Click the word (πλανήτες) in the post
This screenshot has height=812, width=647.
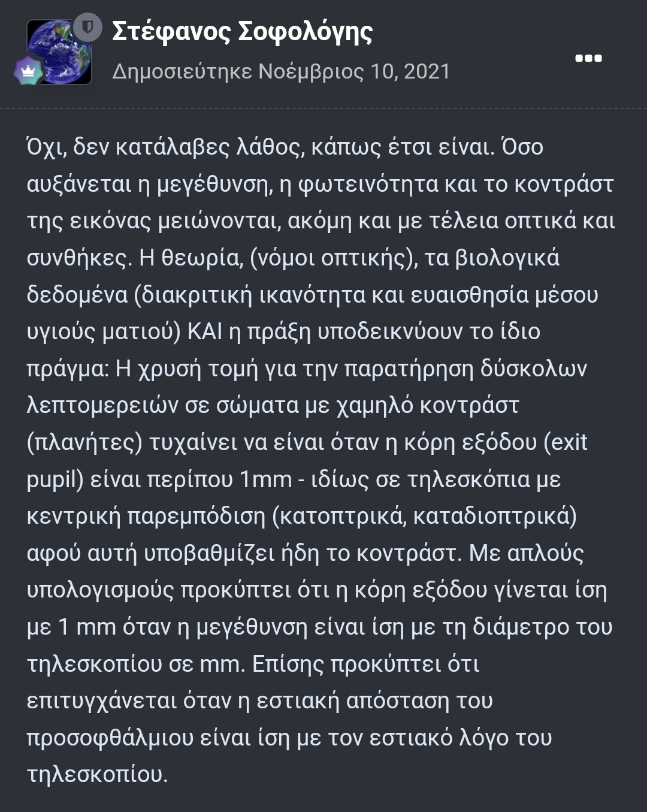84,443
